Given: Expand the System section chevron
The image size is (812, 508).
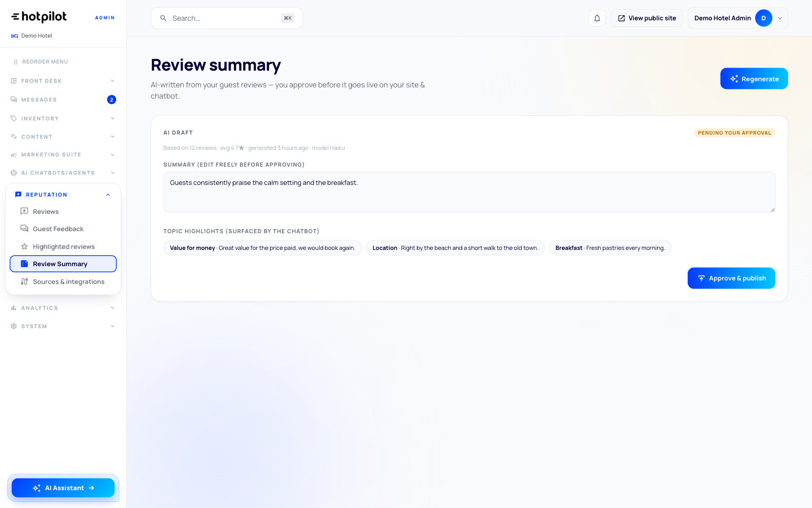Looking at the screenshot, I should pyautogui.click(x=113, y=326).
